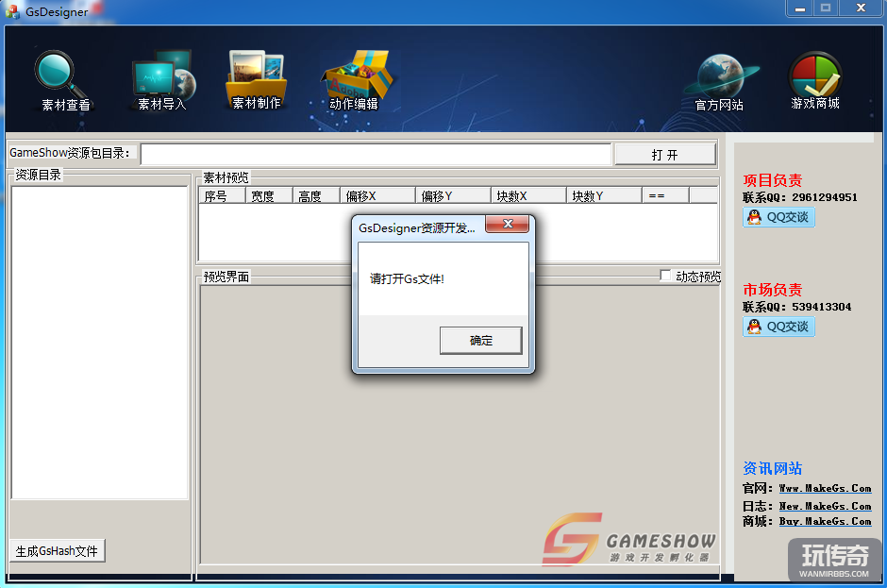The image size is (887, 588).
Task: Click the 市场负责 QQ number 539413304
Action: pyautogui.click(x=821, y=307)
